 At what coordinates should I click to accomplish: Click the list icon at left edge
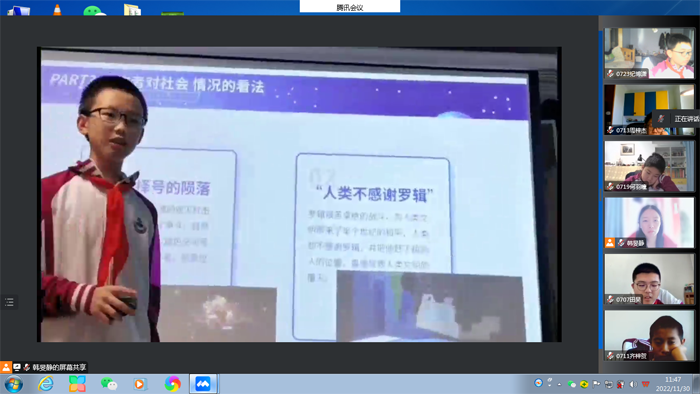tap(9, 302)
